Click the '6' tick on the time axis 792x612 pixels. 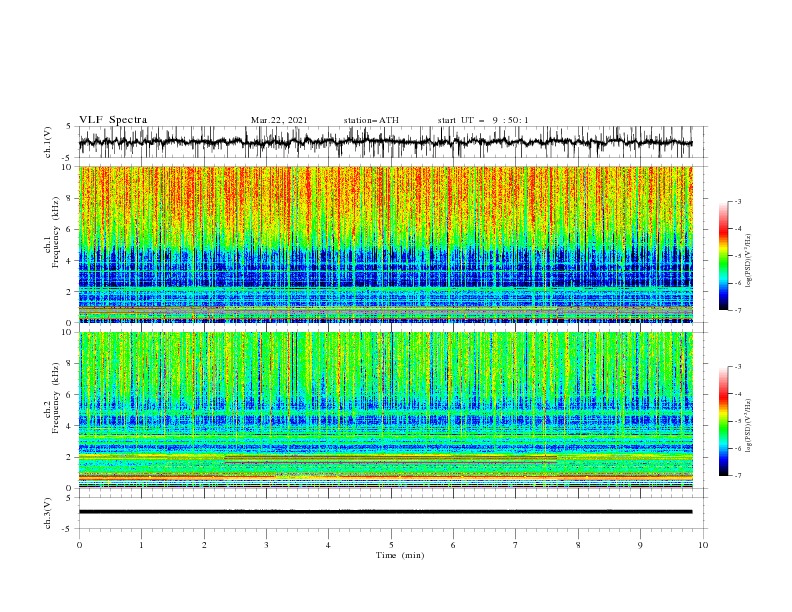pos(453,545)
